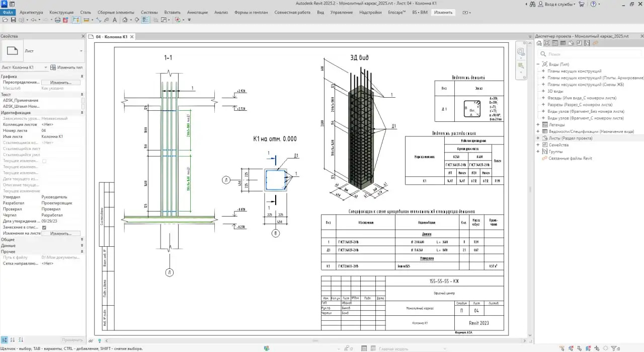Expand the 'Данные' properties group
The height and width of the screenshot is (352, 644).
pos(82,246)
